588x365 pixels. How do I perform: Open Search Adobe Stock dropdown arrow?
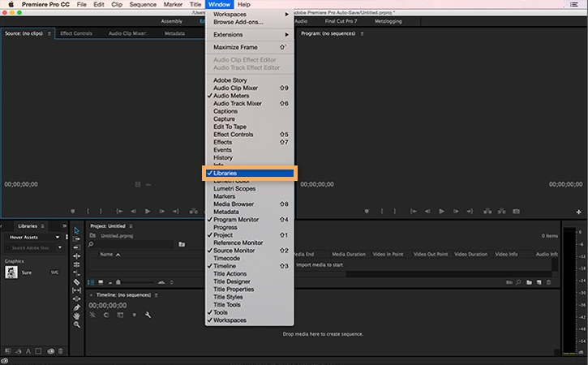[60, 247]
